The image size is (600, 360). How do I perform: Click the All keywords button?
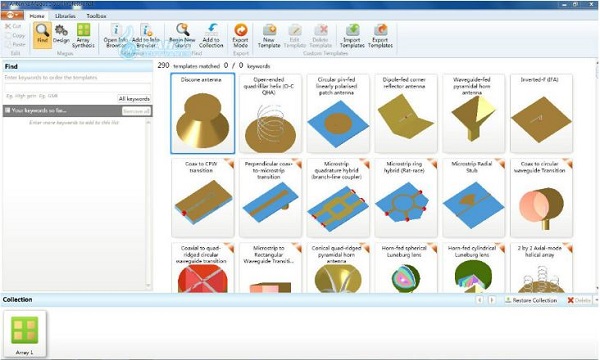point(134,99)
